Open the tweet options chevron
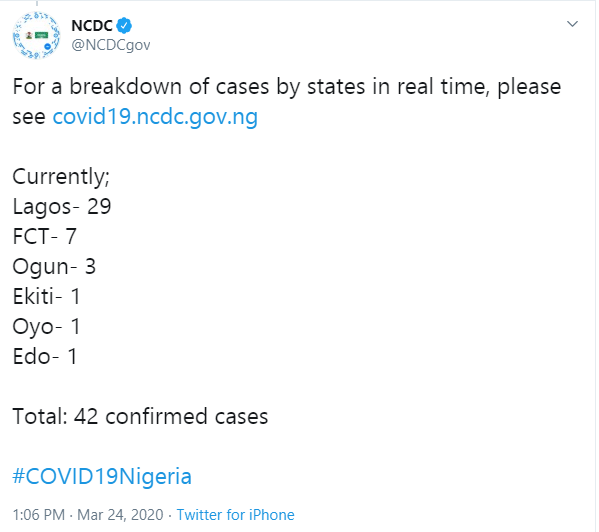 coord(572,24)
